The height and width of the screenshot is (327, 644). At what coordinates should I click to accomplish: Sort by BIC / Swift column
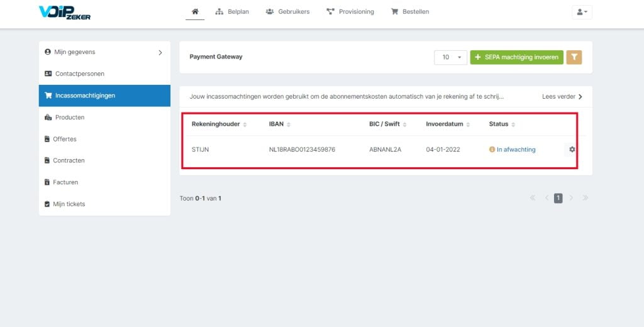point(388,124)
